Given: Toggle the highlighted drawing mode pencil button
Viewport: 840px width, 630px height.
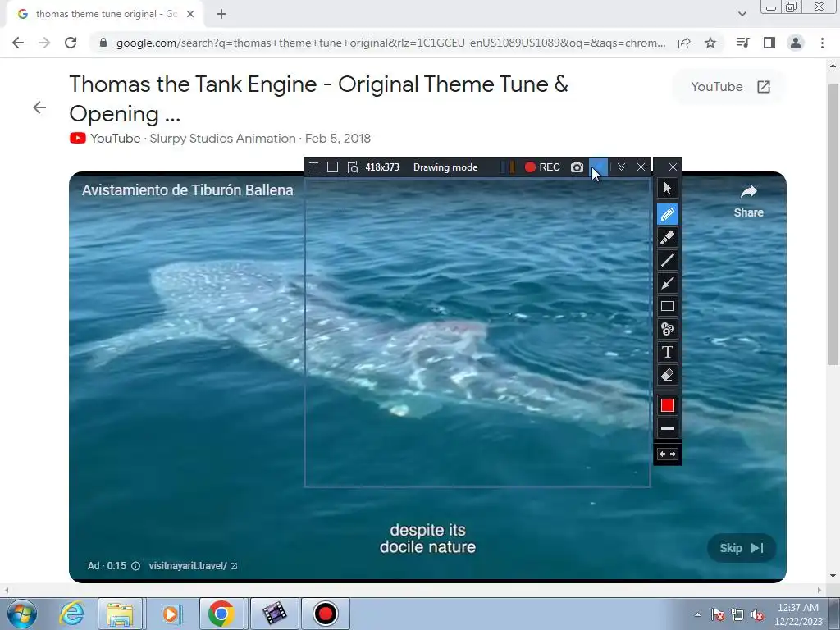Looking at the screenshot, I should 598,167.
